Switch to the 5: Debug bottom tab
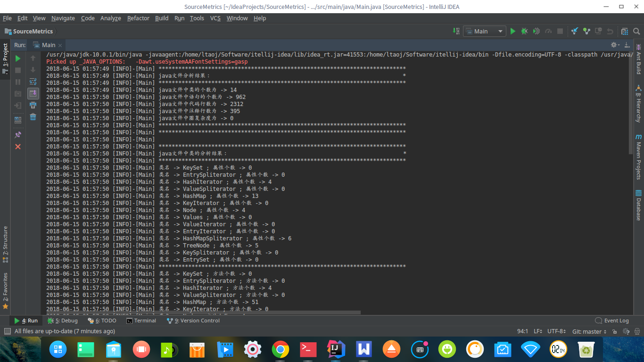Image resolution: width=644 pixels, height=362 pixels. pyautogui.click(x=63, y=321)
